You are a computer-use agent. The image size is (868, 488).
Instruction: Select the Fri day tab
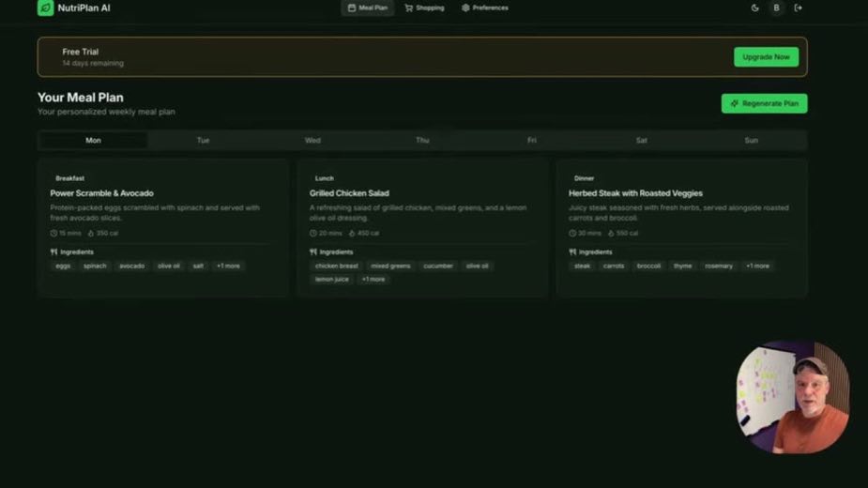pos(532,140)
